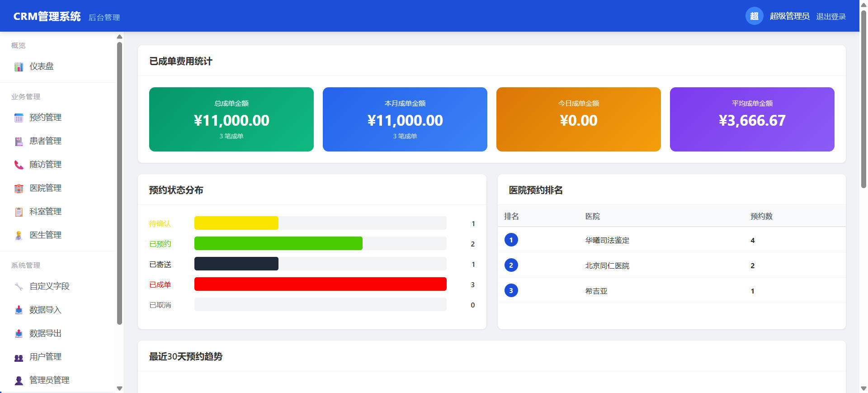Click the clipboard icon beside 科室管理
Image resolution: width=868 pixels, height=393 pixels.
click(19, 212)
